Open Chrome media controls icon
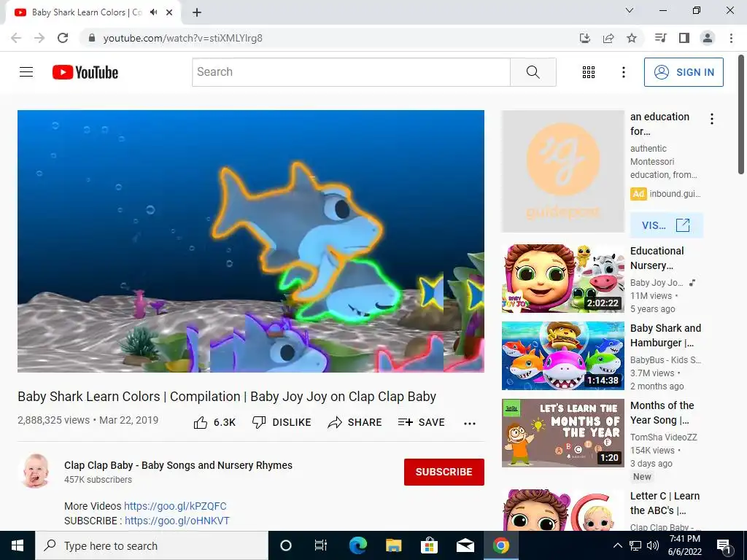 pos(660,38)
